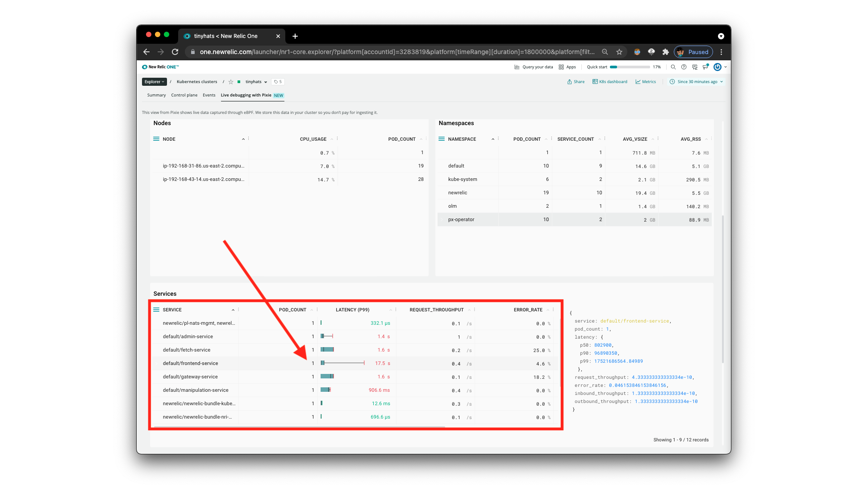Open the New Relic search icon
The width and height of the screenshot is (868, 495).
coord(673,67)
